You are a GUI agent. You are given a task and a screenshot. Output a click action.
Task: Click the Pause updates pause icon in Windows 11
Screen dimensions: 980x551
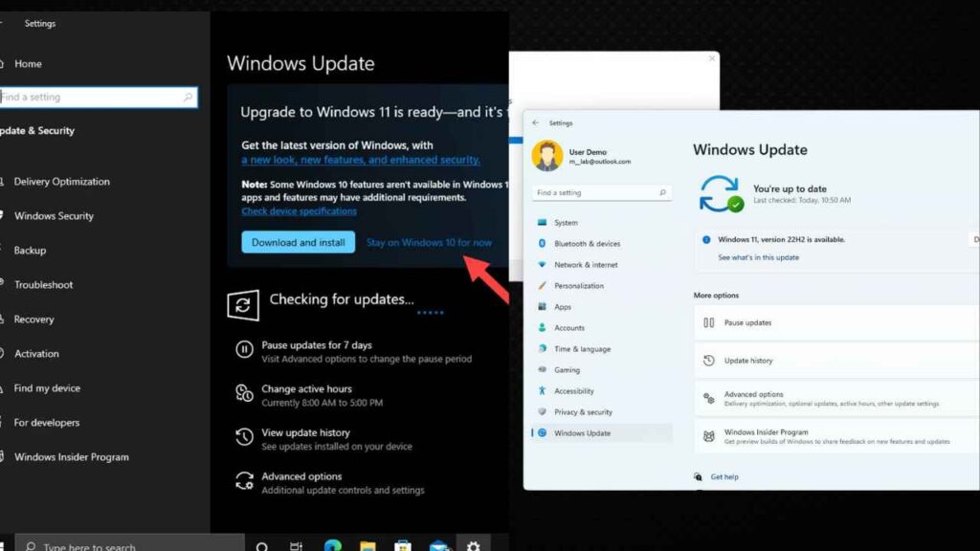[709, 322]
